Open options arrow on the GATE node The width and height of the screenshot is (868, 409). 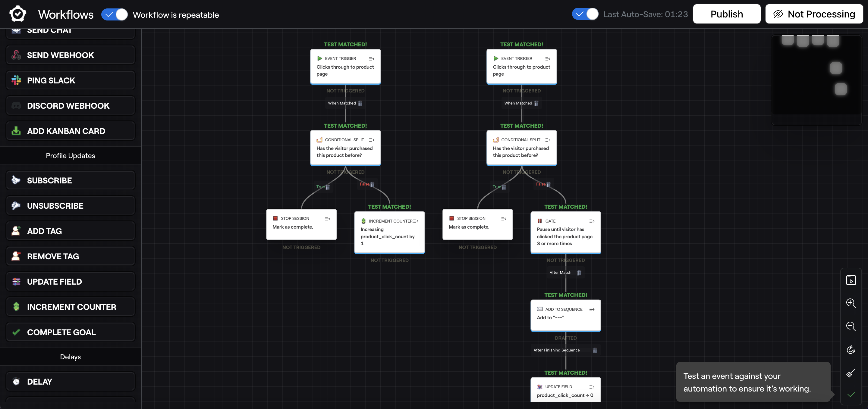pyautogui.click(x=592, y=221)
